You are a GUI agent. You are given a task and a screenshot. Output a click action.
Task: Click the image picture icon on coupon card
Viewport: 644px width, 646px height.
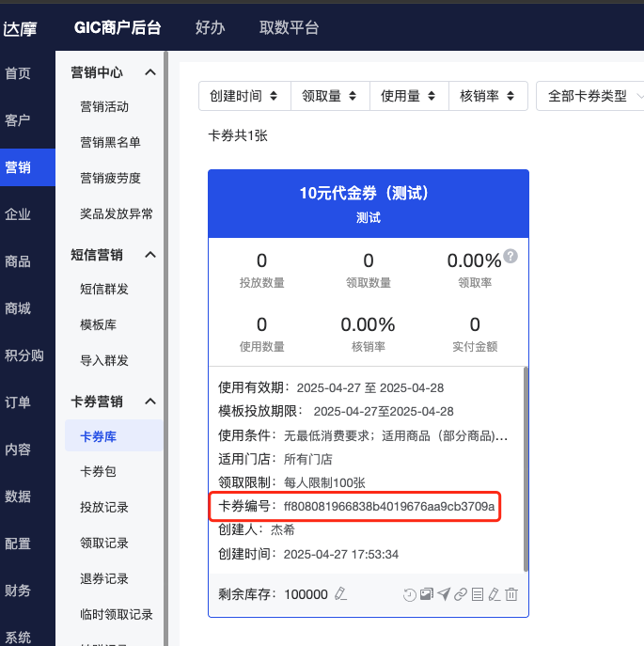(x=427, y=594)
